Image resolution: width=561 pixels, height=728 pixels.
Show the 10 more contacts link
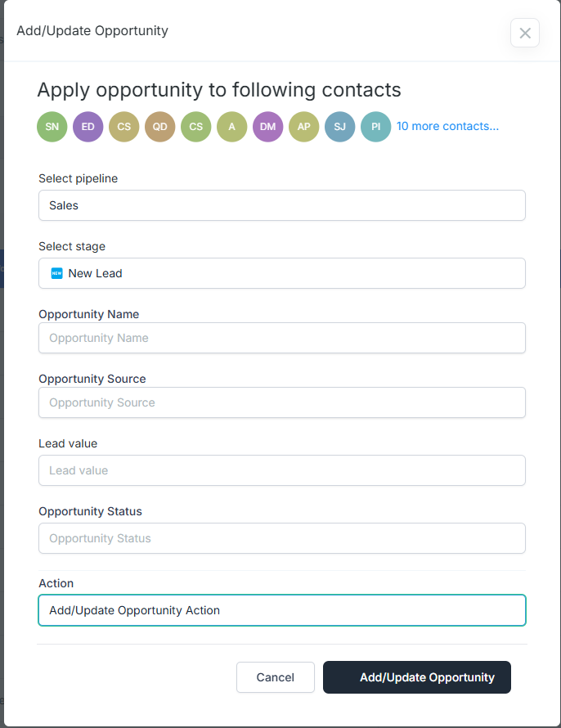(x=448, y=126)
